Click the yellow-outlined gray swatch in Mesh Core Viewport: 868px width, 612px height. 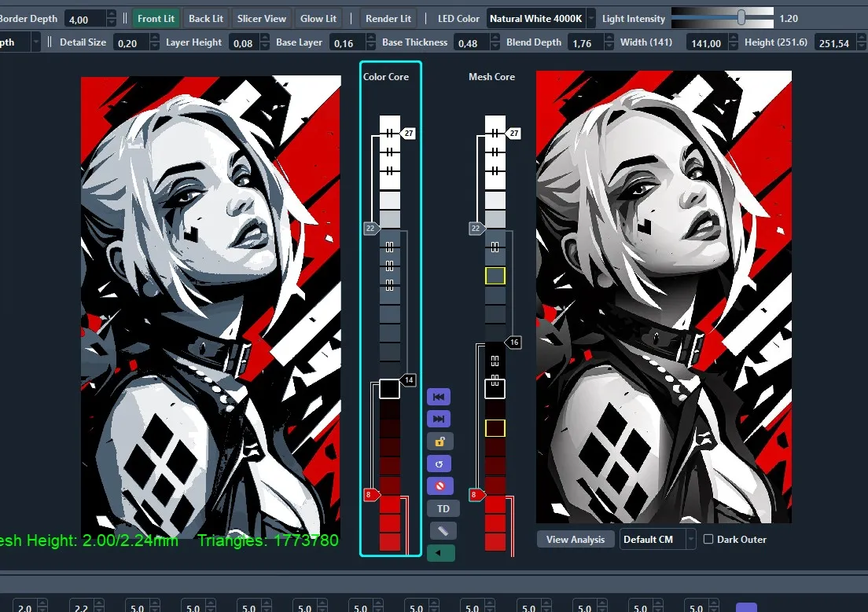coord(495,276)
